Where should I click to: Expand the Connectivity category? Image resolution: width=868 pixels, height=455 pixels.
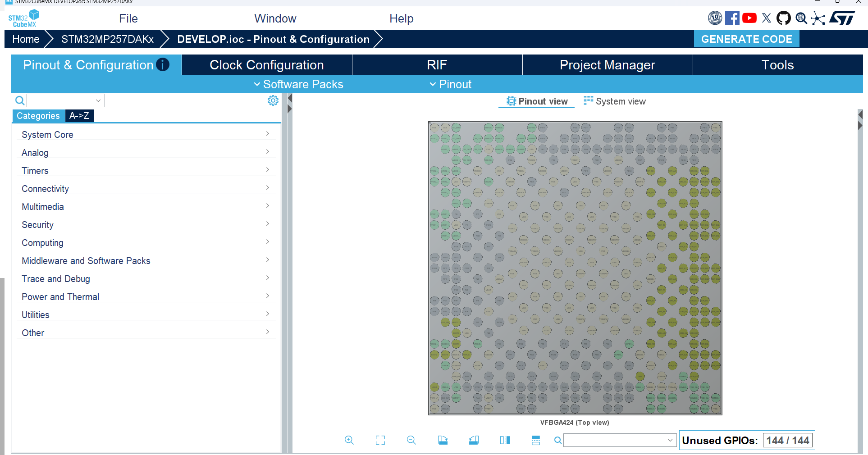click(x=146, y=188)
